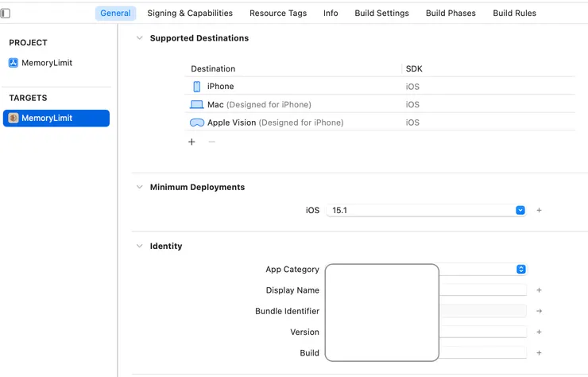Collapse the Identity section
588x377 pixels.
[x=140, y=247]
